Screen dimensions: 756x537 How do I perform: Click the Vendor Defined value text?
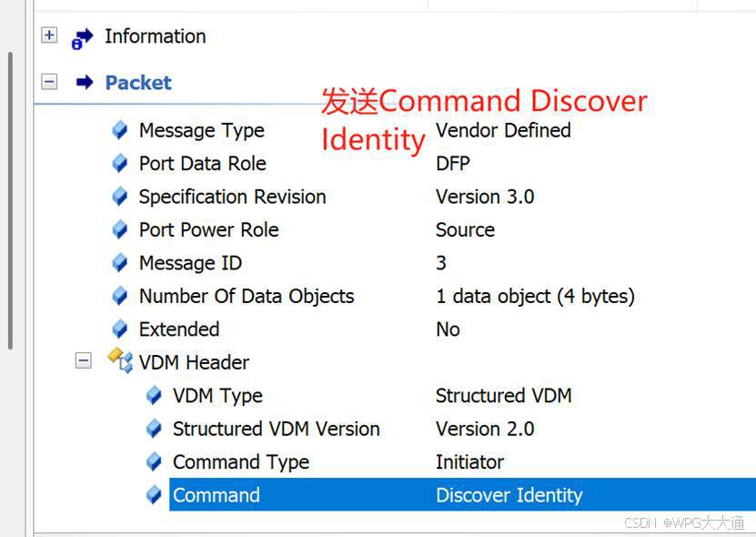[x=502, y=130]
